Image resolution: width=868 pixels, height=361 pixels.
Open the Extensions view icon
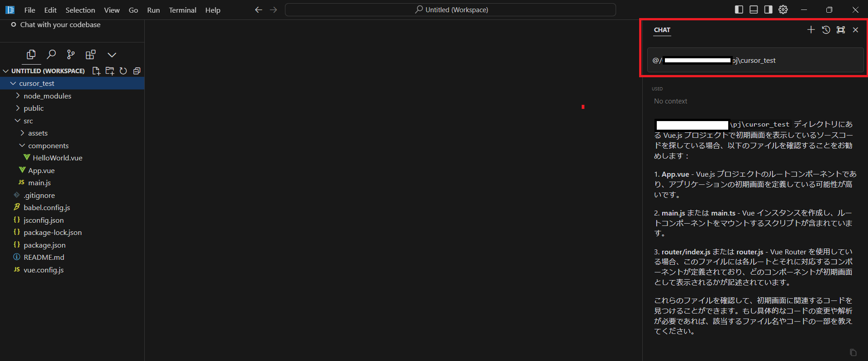pos(90,55)
